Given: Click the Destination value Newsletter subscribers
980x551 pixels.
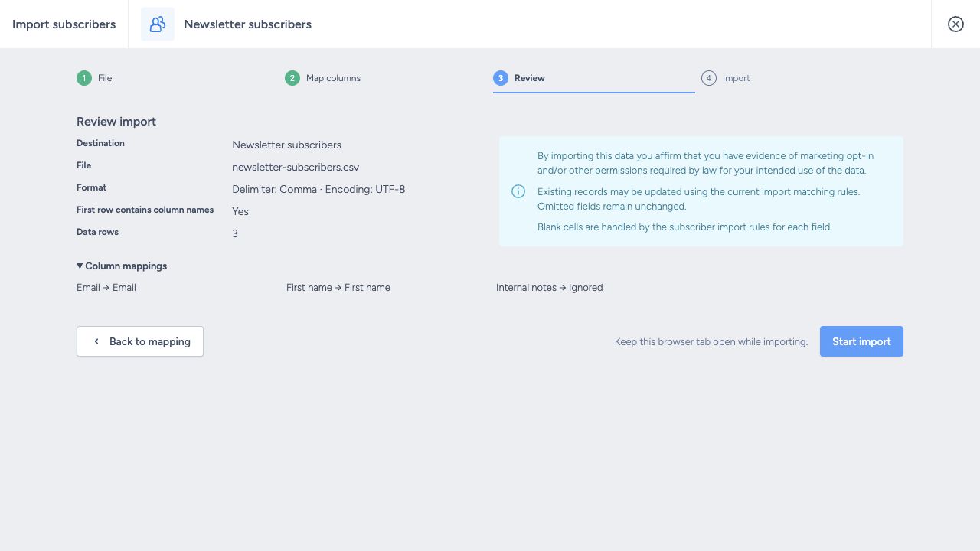Looking at the screenshot, I should coord(287,145).
